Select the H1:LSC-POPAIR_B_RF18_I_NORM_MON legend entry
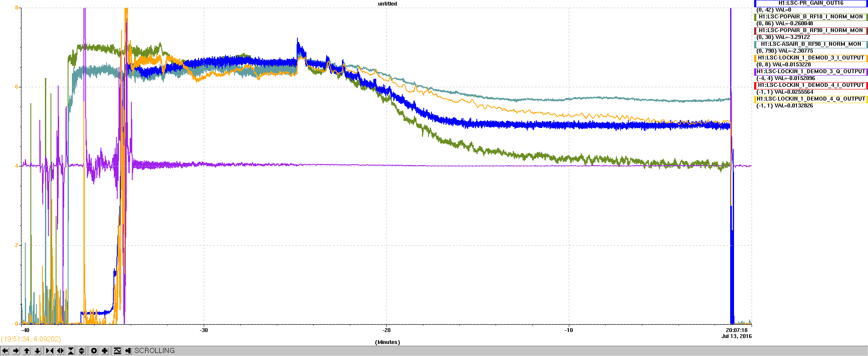 tap(811, 17)
